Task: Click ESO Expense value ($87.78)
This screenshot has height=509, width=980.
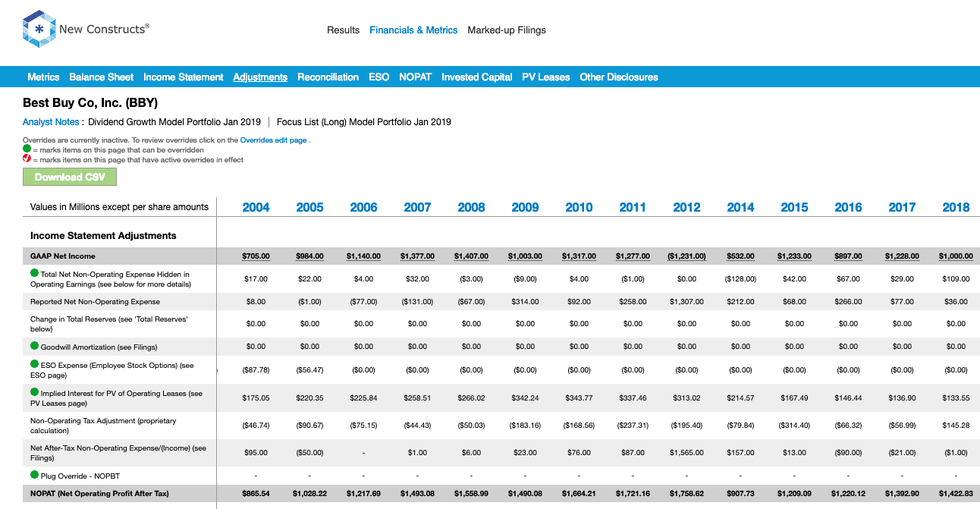Action: pyautogui.click(x=256, y=370)
